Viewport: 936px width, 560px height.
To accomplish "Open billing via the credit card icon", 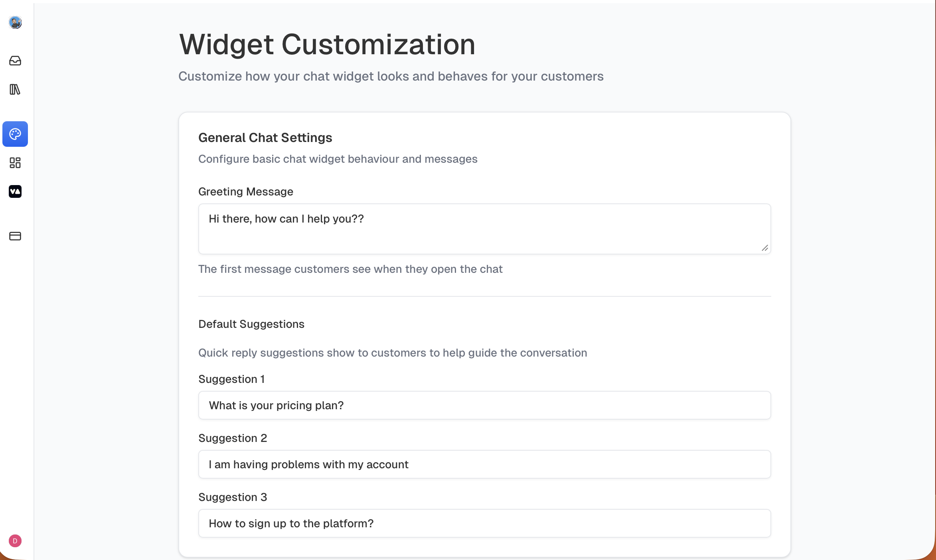I will tap(15, 236).
